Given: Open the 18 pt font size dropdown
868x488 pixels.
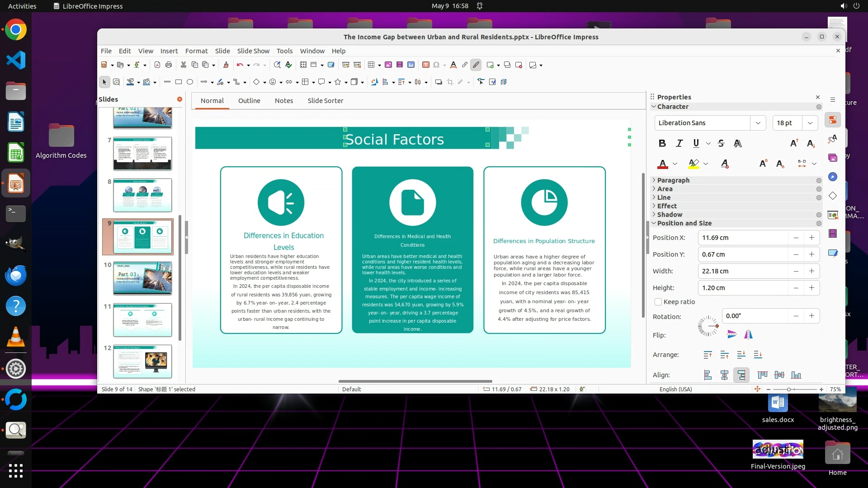Looking at the screenshot, I should point(810,123).
